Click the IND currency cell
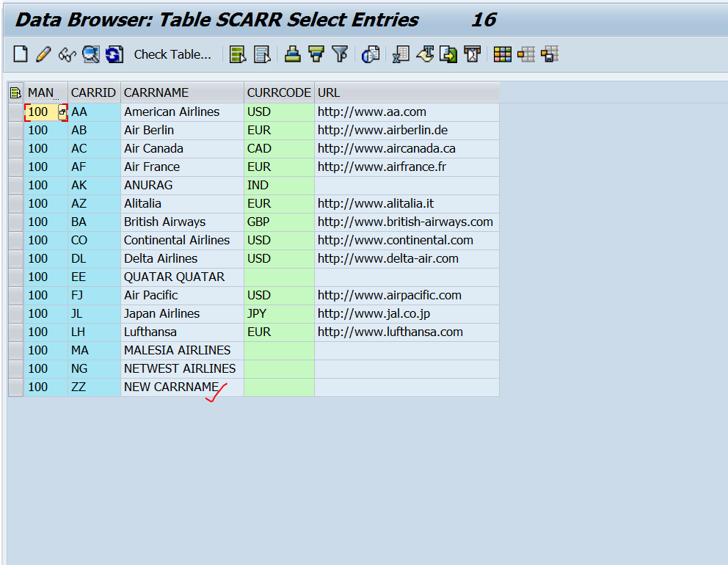Viewport: 728px width, 565px height. 279,185
